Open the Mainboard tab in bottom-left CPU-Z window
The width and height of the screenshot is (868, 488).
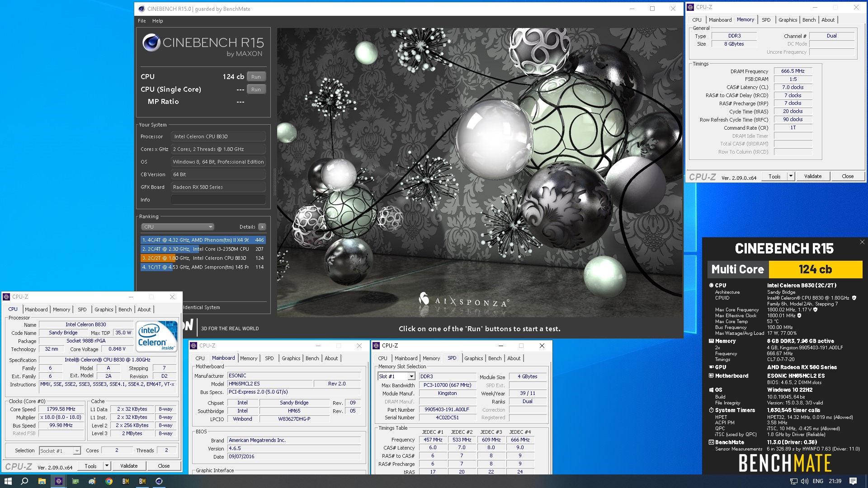36,310
